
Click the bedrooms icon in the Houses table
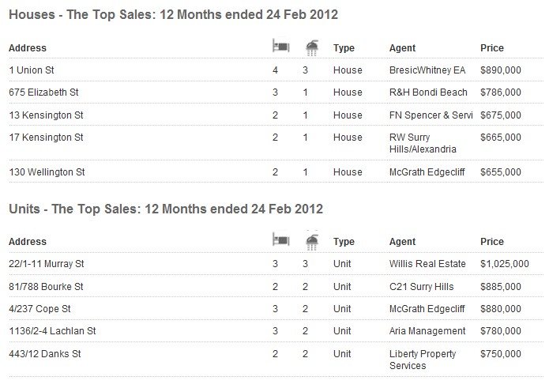280,47
